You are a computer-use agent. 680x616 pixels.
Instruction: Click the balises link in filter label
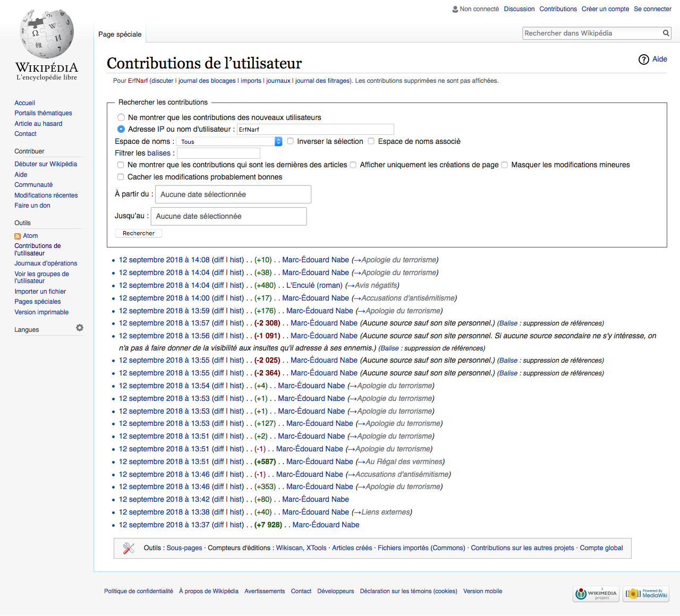coord(159,153)
